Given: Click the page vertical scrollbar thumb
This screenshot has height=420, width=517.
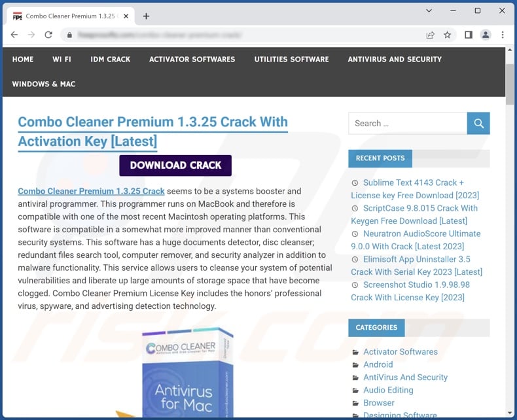Looking at the screenshot, I should click(x=510, y=84).
